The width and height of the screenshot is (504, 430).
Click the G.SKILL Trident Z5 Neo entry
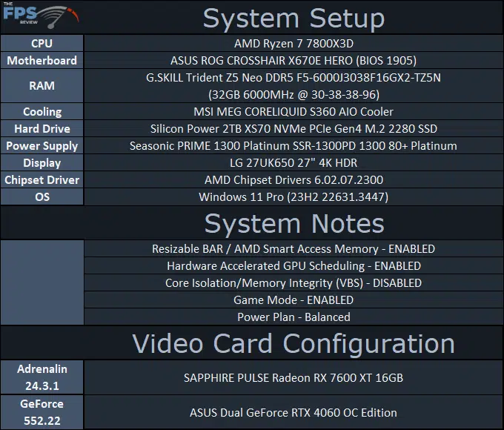tap(294, 86)
